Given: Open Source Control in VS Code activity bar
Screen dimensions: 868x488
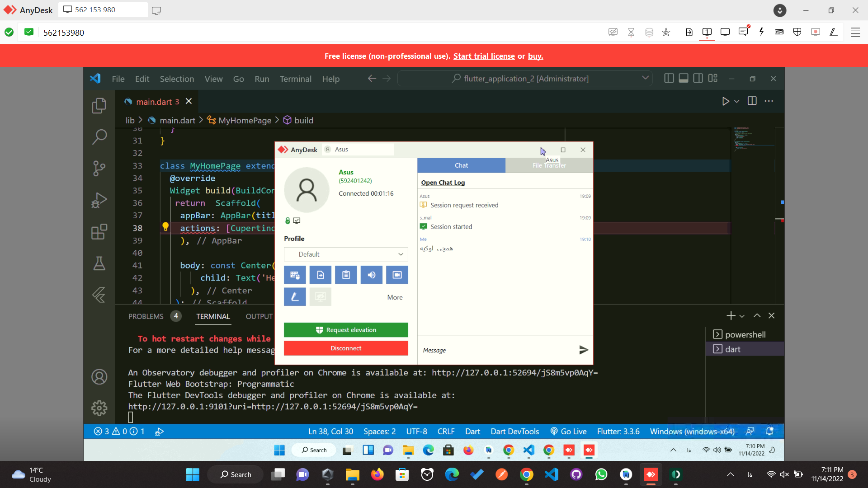Looking at the screenshot, I should (99, 168).
